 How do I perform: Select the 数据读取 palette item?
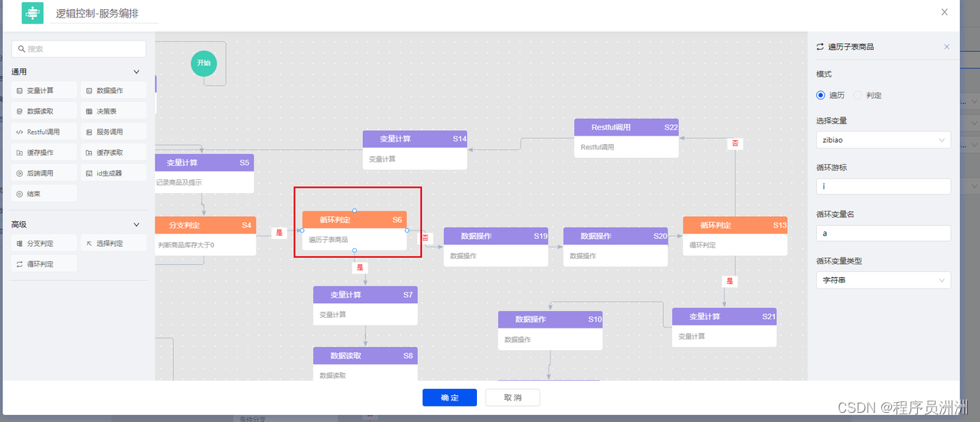point(44,111)
